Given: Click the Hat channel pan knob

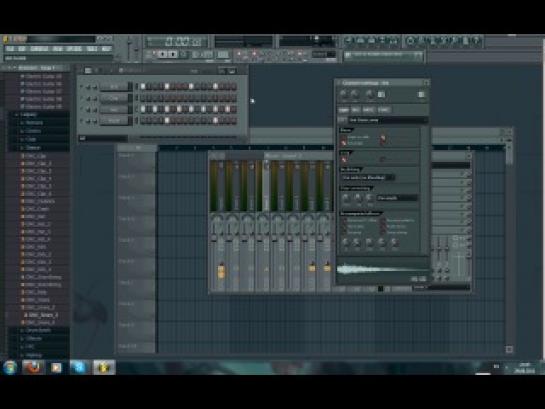Looking at the screenshot, I should pyautogui.click(x=88, y=110).
